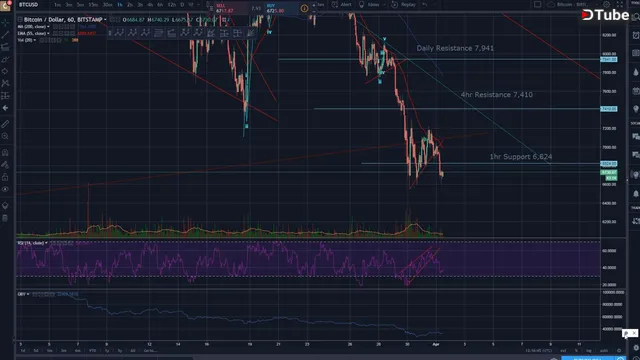Image resolution: width=640 pixels, height=360 pixels.
Task: Click the YTD date range button
Action: coord(93,351)
